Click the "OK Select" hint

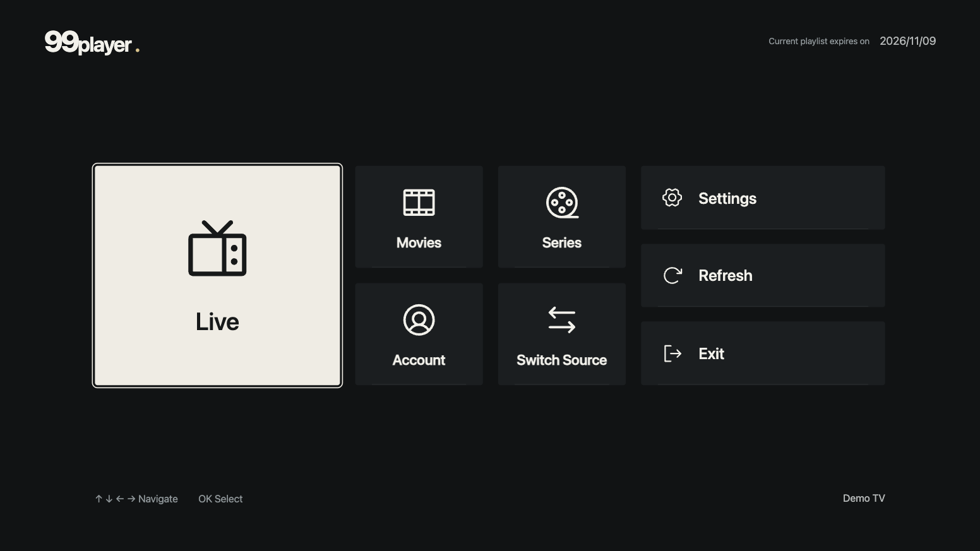tap(220, 499)
